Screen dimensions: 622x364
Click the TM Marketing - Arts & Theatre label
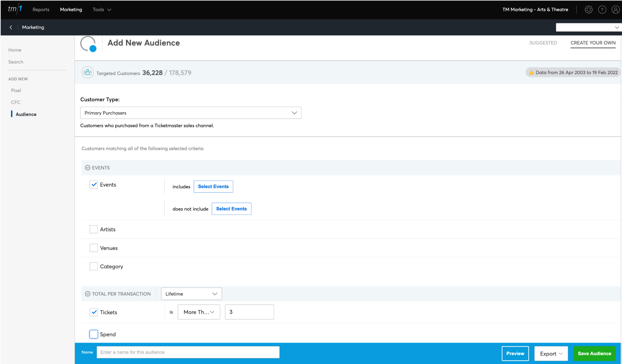tap(535, 10)
